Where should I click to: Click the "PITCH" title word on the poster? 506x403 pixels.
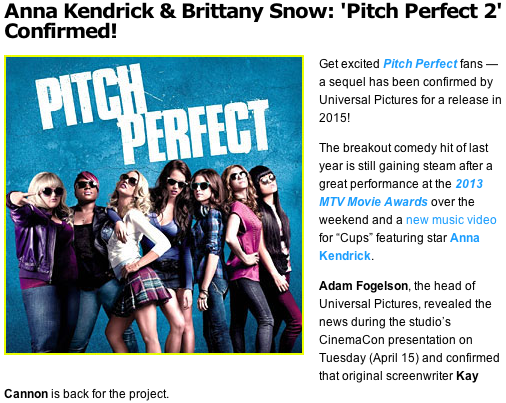coord(92,94)
